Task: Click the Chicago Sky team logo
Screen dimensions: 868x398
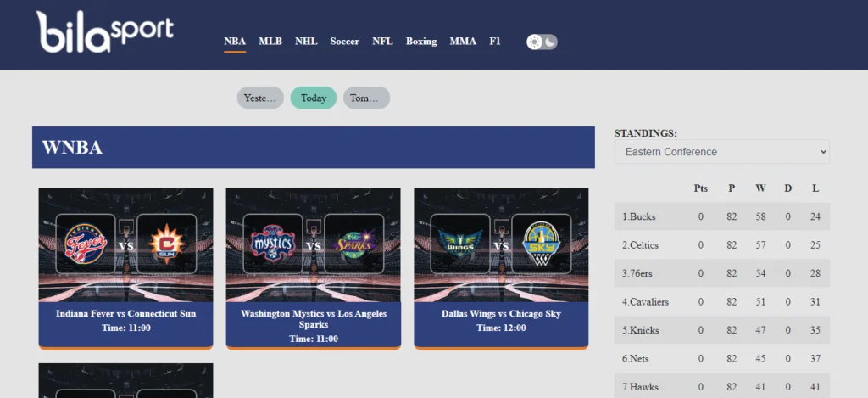Action: click(542, 244)
